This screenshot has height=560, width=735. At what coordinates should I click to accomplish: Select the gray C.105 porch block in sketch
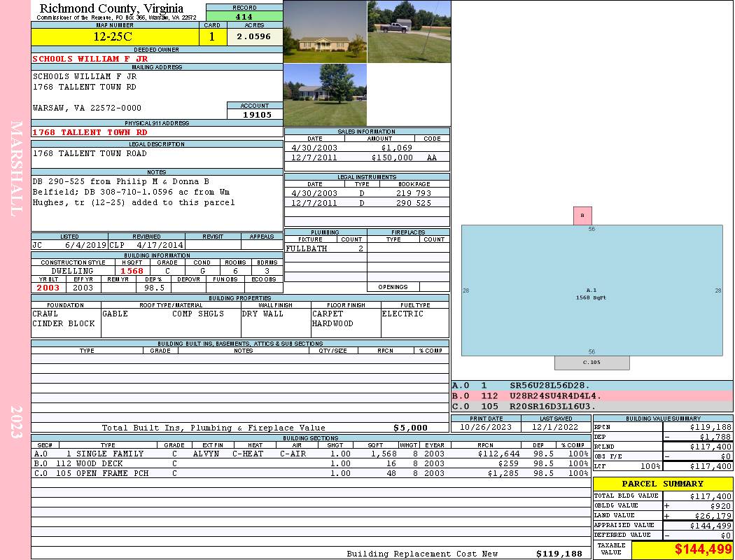click(591, 363)
